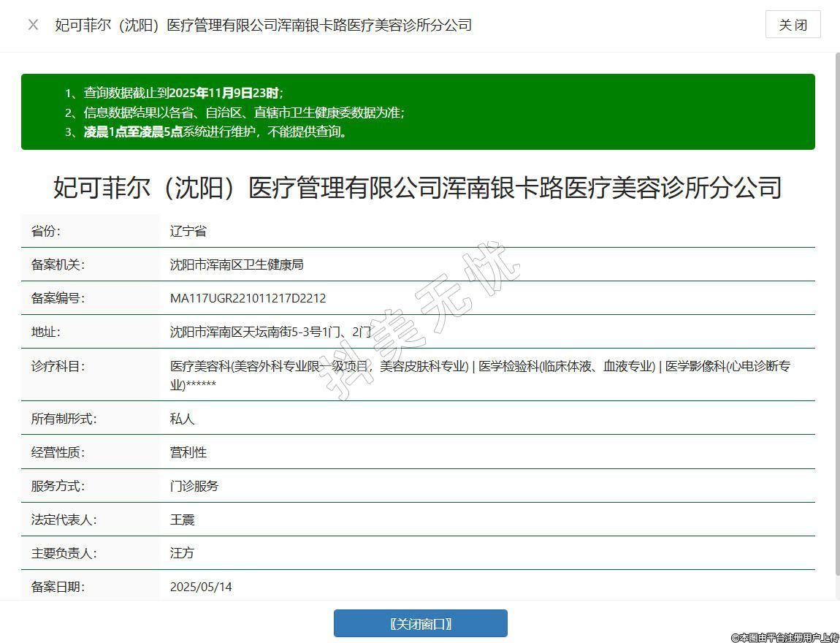Select the 门诊服务 service mode value
The image size is (840, 643).
click(x=194, y=486)
